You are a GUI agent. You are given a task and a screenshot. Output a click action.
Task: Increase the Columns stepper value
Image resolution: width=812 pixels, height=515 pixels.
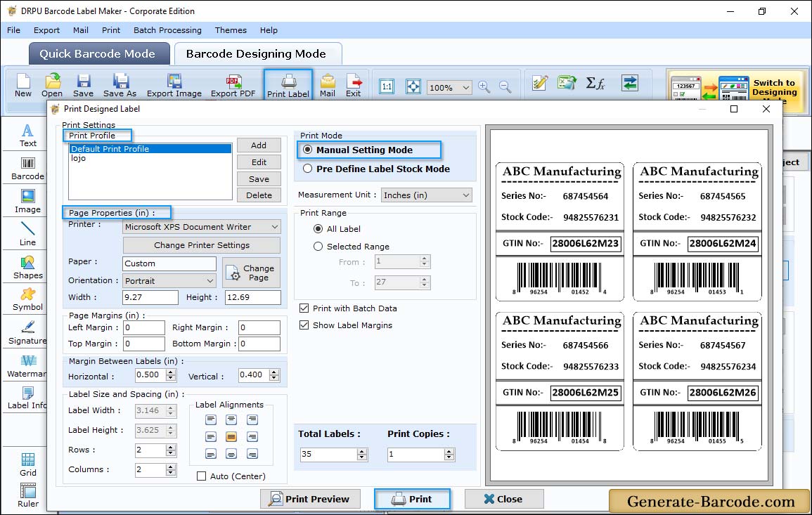pyautogui.click(x=171, y=467)
